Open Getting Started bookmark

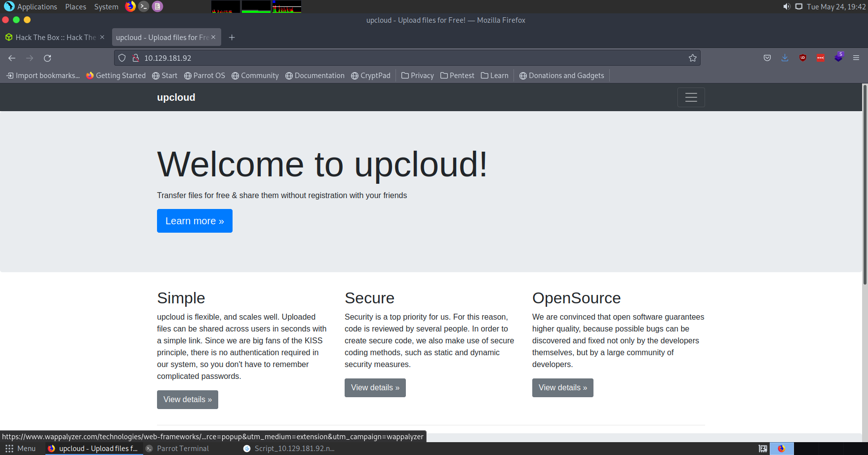pyautogui.click(x=116, y=76)
